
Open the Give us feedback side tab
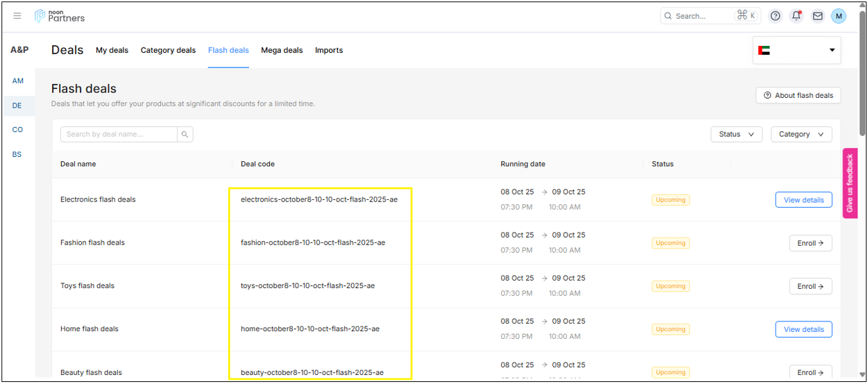(x=850, y=183)
